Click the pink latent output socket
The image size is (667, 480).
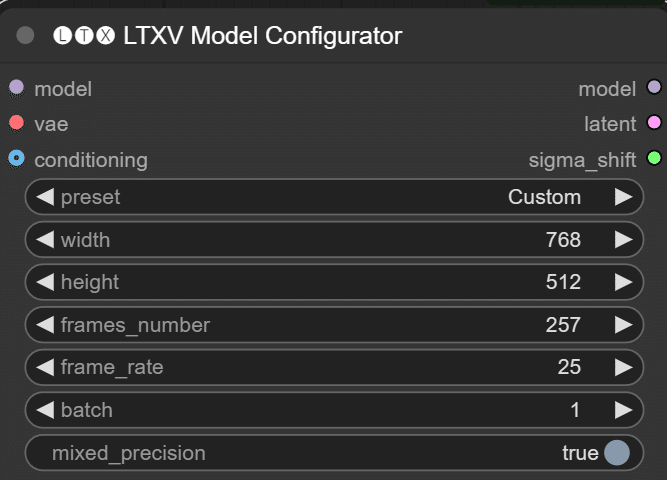pos(654,123)
